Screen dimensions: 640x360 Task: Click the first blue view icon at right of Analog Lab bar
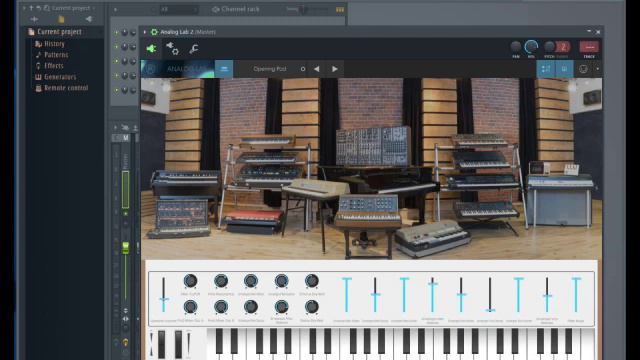[546, 69]
